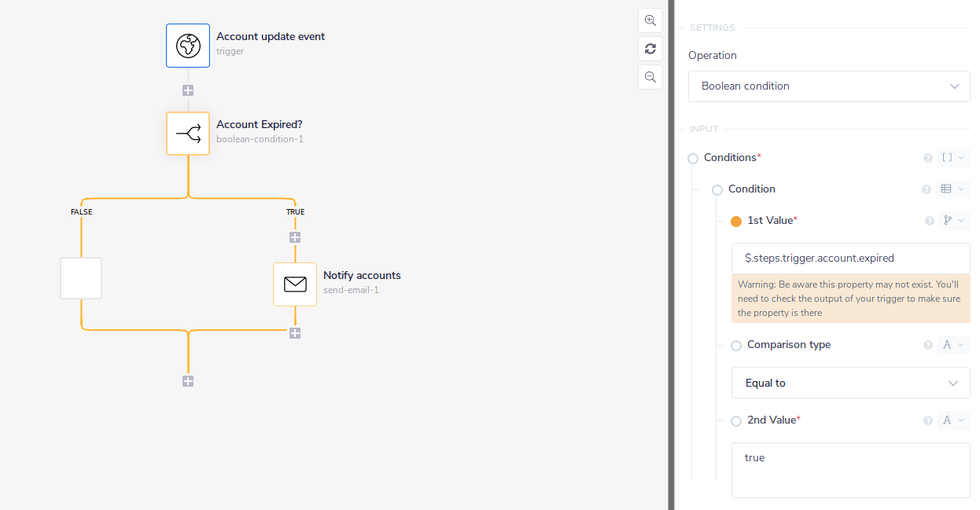Click the branch icon on Account Expired? step

tap(188, 134)
